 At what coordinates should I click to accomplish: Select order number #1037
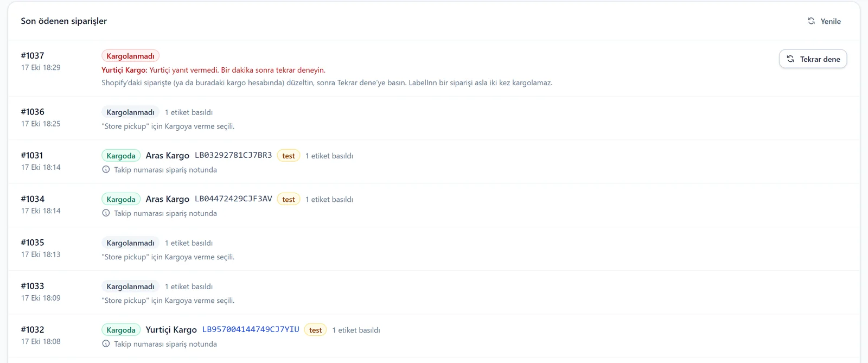click(33, 55)
